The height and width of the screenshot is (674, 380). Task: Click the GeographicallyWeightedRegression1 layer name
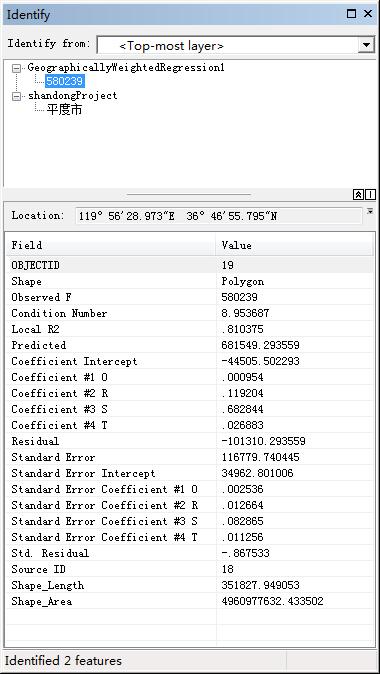(x=126, y=67)
